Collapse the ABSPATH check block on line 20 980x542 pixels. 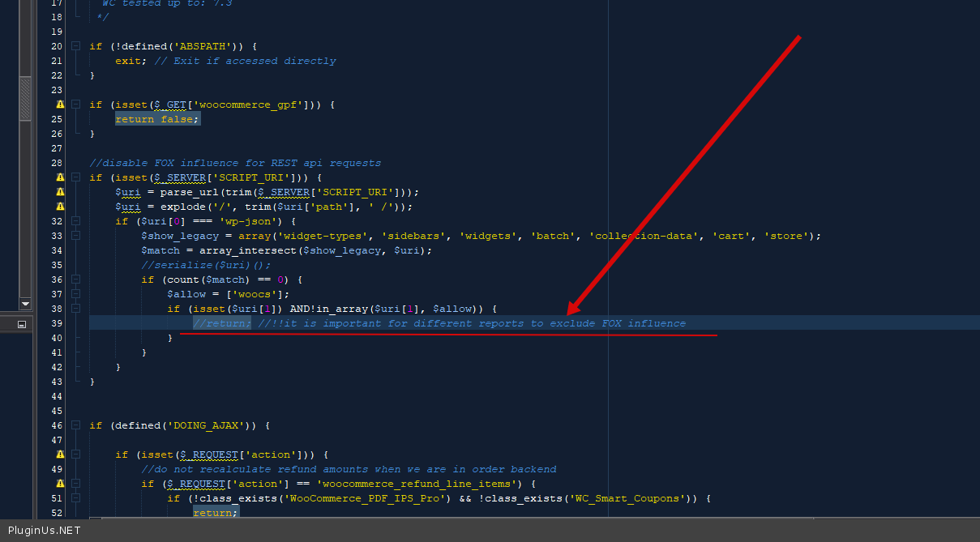click(x=75, y=46)
